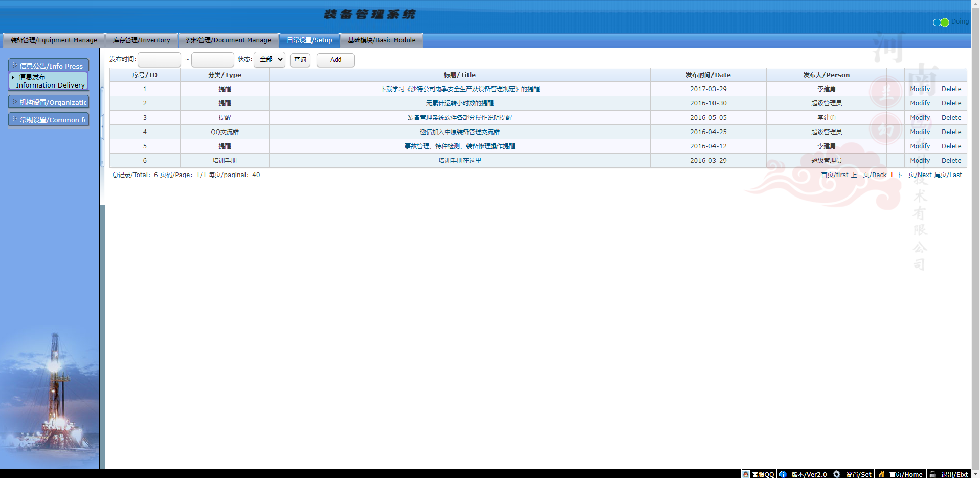Click Delete on the 培训手册 row

(x=951, y=161)
